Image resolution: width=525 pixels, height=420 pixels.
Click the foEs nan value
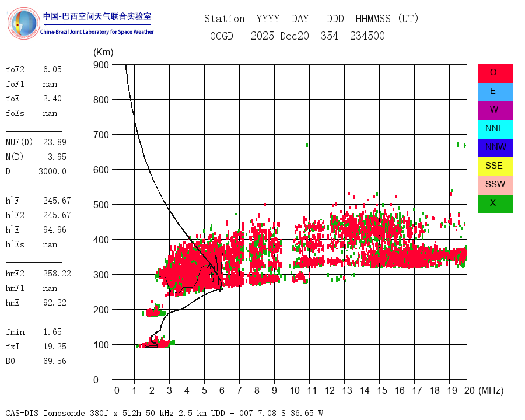[x=50, y=113]
